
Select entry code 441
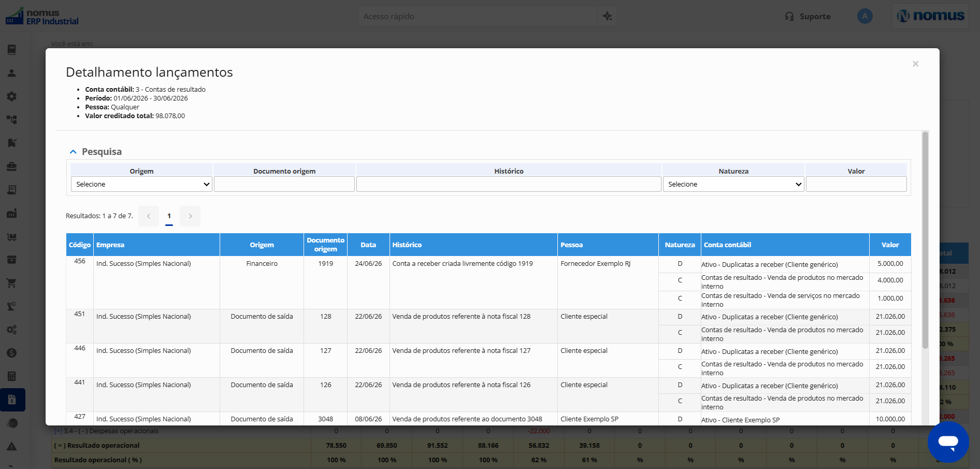pyautogui.click(x=80, y=382)
